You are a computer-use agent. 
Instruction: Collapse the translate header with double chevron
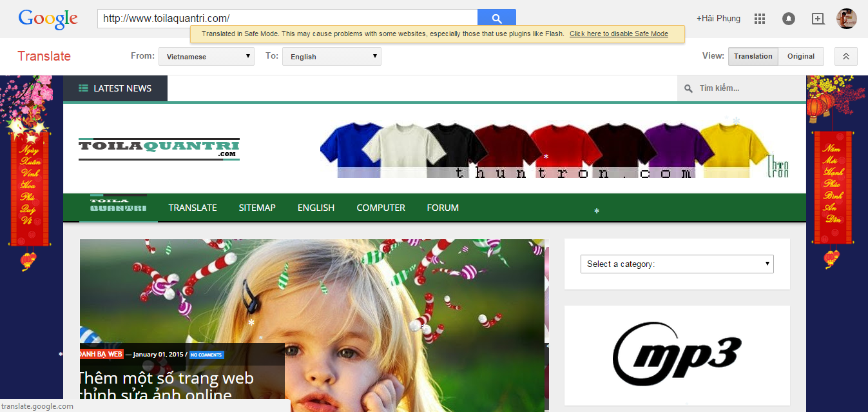pyautogui.click(x=846, y=56)
